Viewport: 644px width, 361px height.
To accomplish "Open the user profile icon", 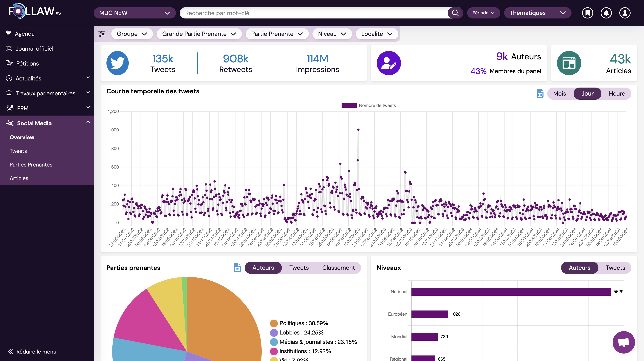I will 625,13.
